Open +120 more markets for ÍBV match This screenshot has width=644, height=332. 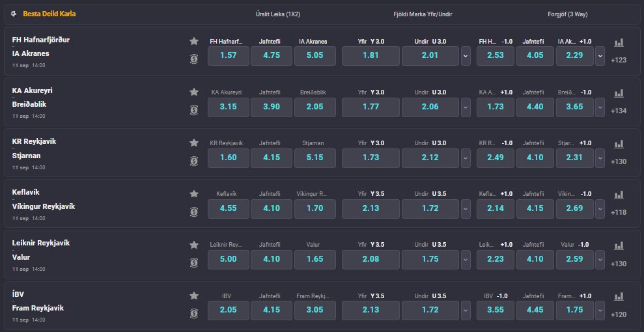(x=619, y=315)
